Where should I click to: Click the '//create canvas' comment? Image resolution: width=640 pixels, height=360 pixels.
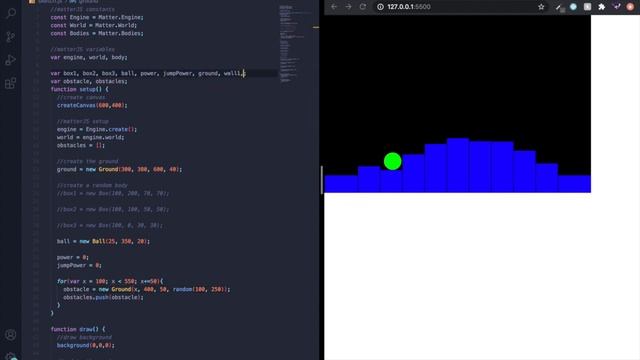(81, 97)
